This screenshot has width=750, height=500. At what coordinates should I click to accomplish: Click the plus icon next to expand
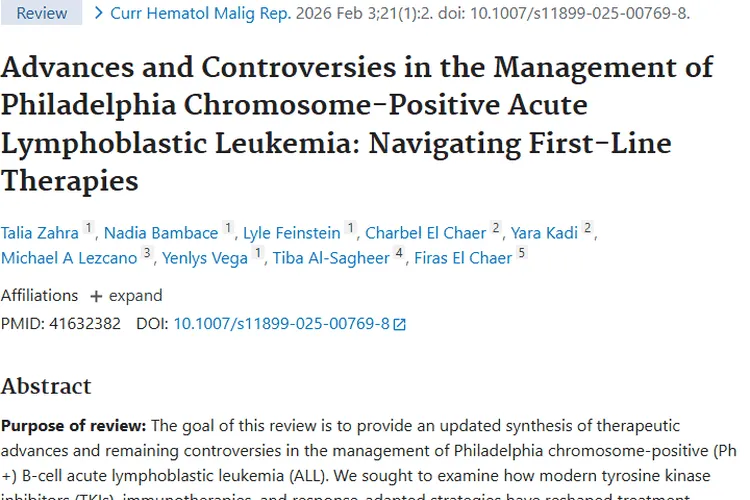[96, 296]
